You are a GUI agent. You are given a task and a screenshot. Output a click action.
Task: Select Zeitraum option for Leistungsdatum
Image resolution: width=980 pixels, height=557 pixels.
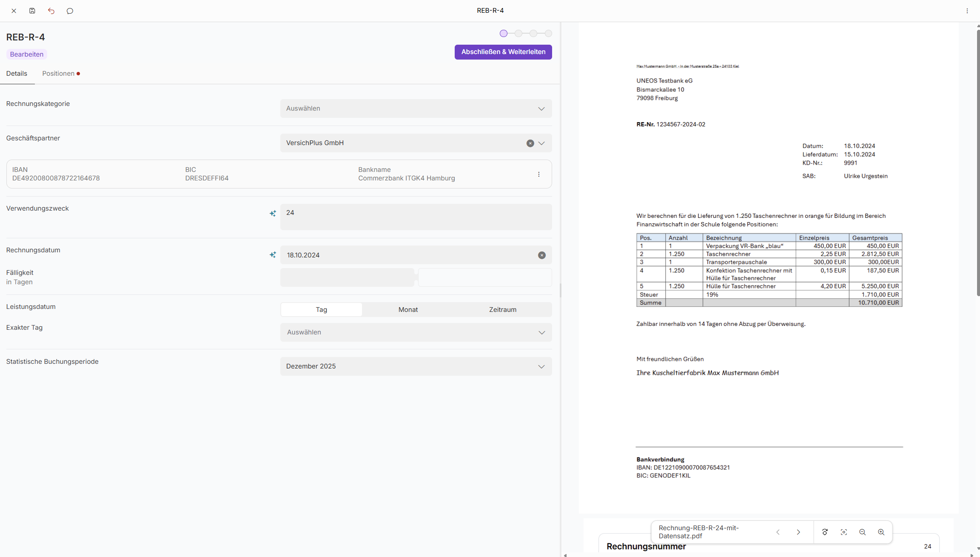tap(502, 309)
